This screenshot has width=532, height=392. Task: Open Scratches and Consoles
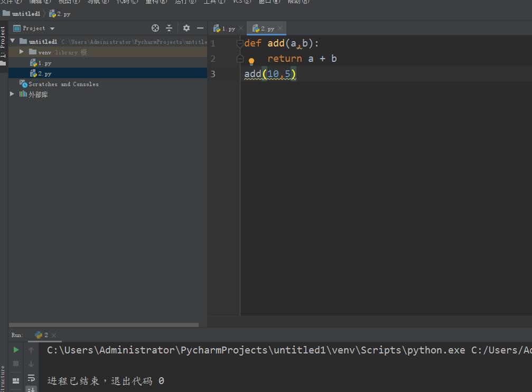coord(63,84)
